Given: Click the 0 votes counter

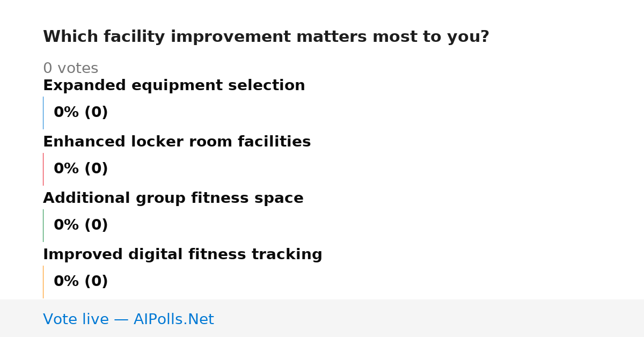Looking at the screenshot, I should 70,69.
